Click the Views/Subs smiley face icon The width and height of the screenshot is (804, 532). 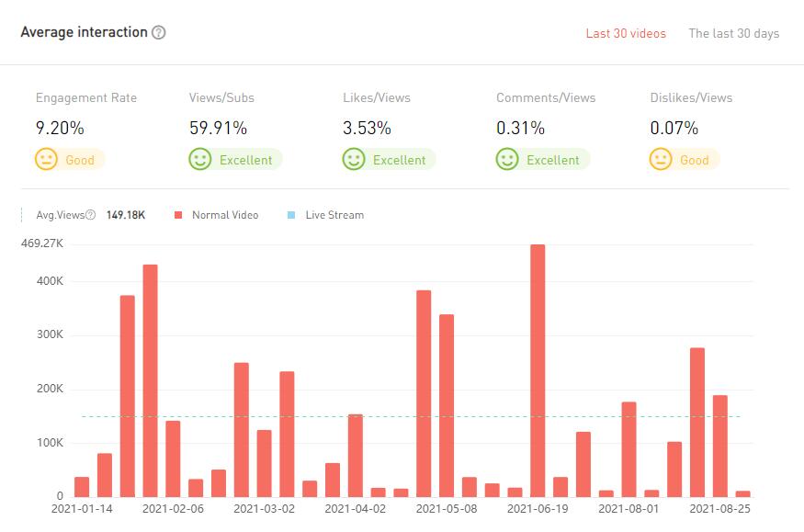pos(199,159)
